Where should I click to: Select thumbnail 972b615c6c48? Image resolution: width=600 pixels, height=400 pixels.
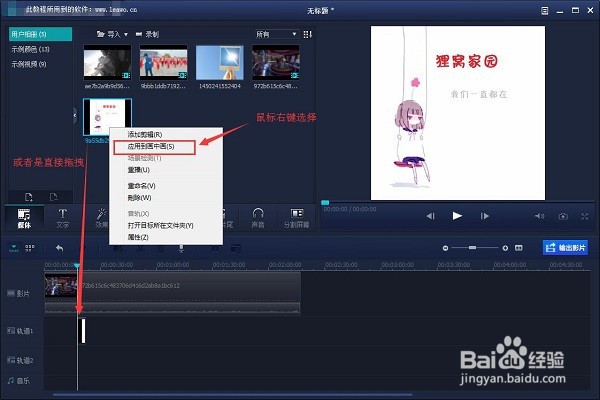point(276,62)
